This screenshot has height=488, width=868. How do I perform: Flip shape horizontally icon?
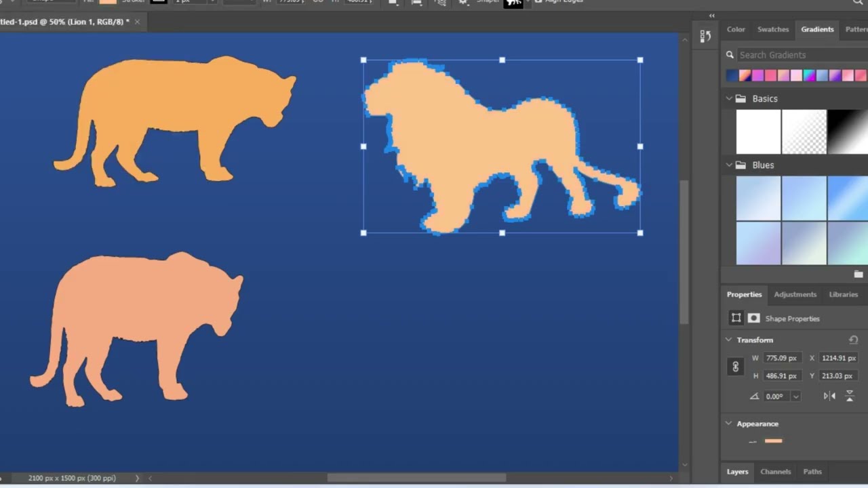[829, 396]
